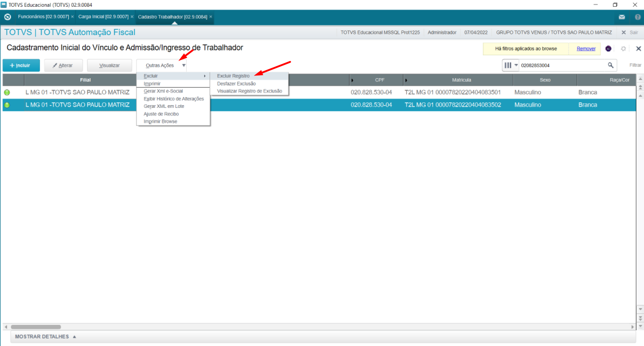644x346 pixels.
Task: Close the Carga Inicial [02.9.0007] tab
Action: (132, 17)
